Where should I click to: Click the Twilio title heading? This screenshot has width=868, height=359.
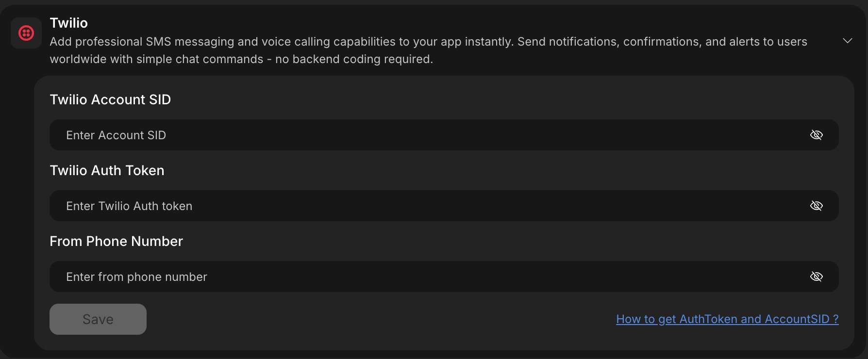[68, 22]
